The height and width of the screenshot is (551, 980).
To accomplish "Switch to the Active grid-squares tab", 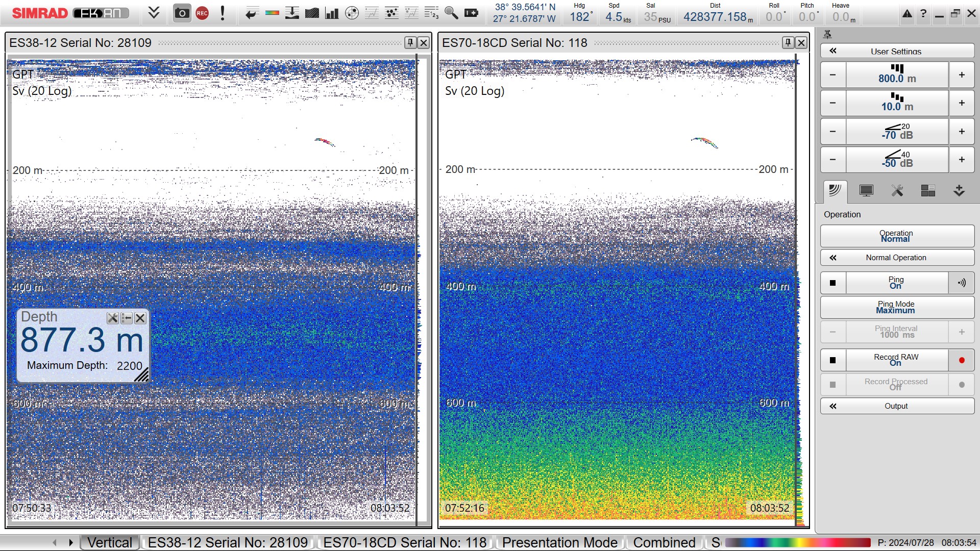I will point(928,191).
